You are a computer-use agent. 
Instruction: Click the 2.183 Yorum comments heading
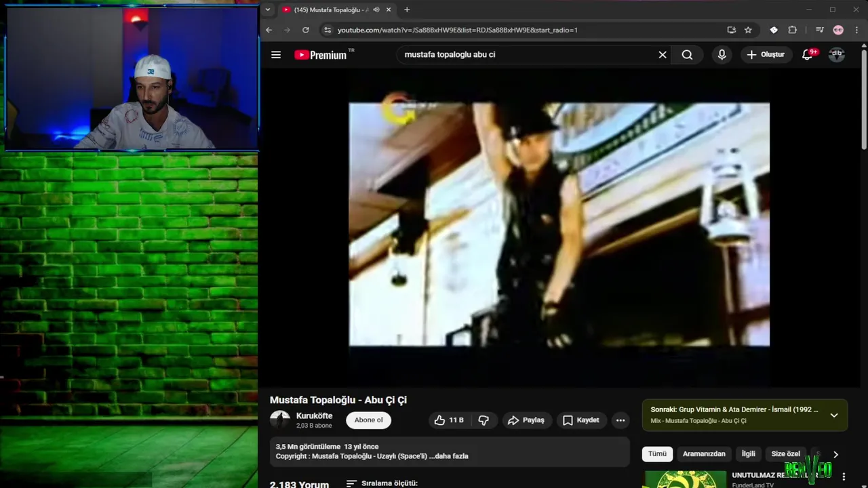point(299,485)
